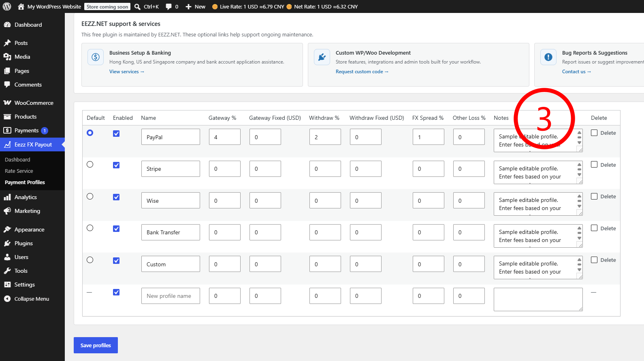Click the Eezz FX Payout chart icon

[7, 144]
